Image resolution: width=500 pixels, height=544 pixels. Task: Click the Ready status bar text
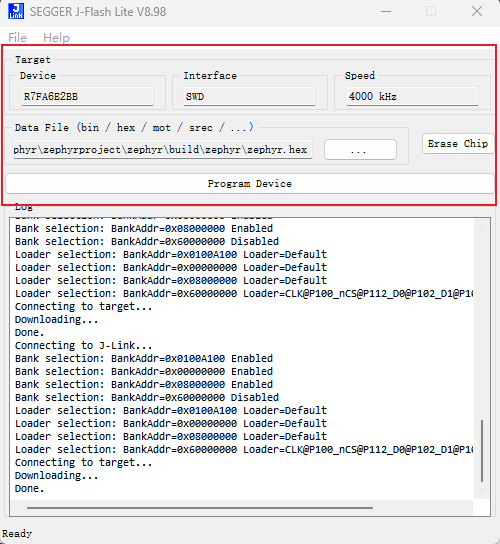click(x=17, y=533)
